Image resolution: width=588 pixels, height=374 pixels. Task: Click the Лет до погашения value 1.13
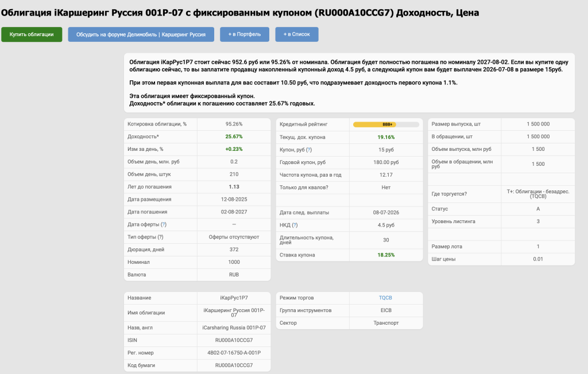234,187
